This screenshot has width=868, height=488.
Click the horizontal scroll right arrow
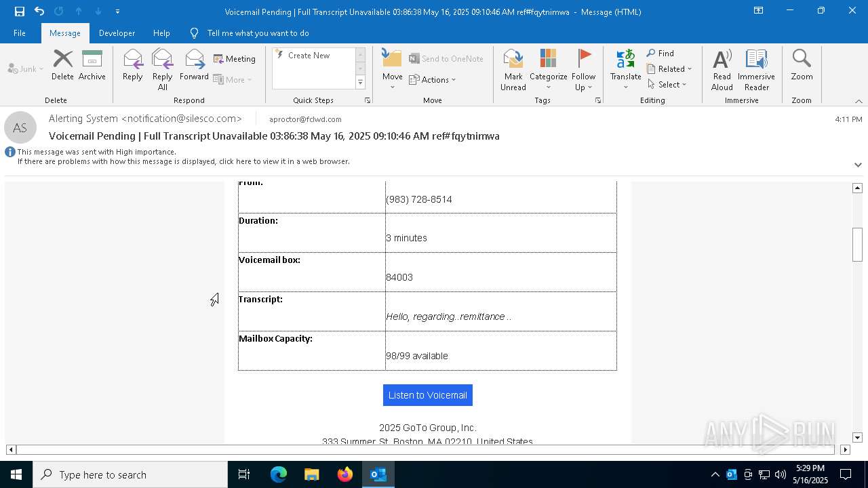(845, 449)
